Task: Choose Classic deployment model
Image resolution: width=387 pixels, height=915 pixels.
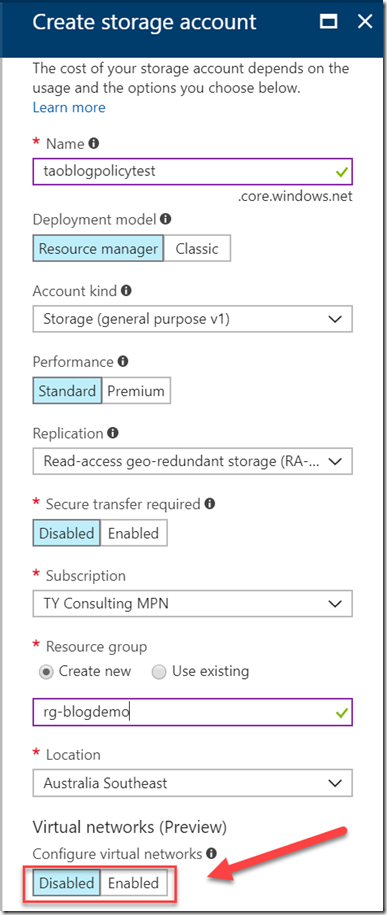Action: (x=197, y=249)
